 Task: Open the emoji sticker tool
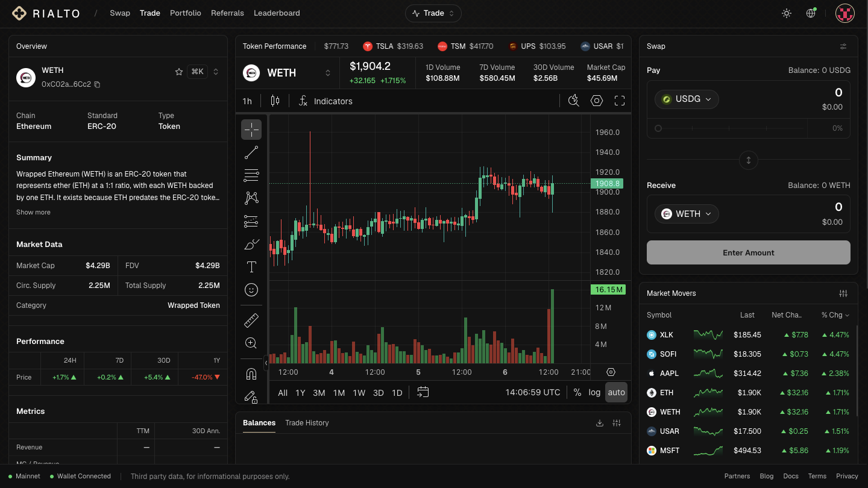(x=251, y=290)
